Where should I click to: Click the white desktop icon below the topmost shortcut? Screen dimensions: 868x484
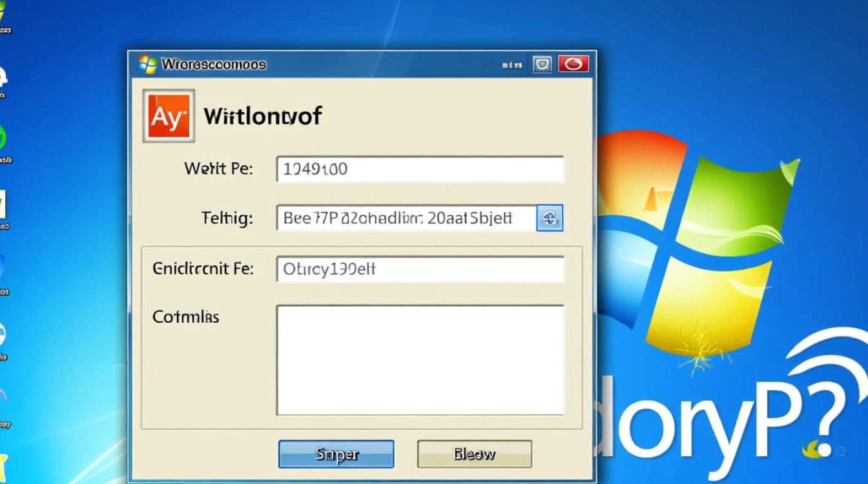(3, 76)
